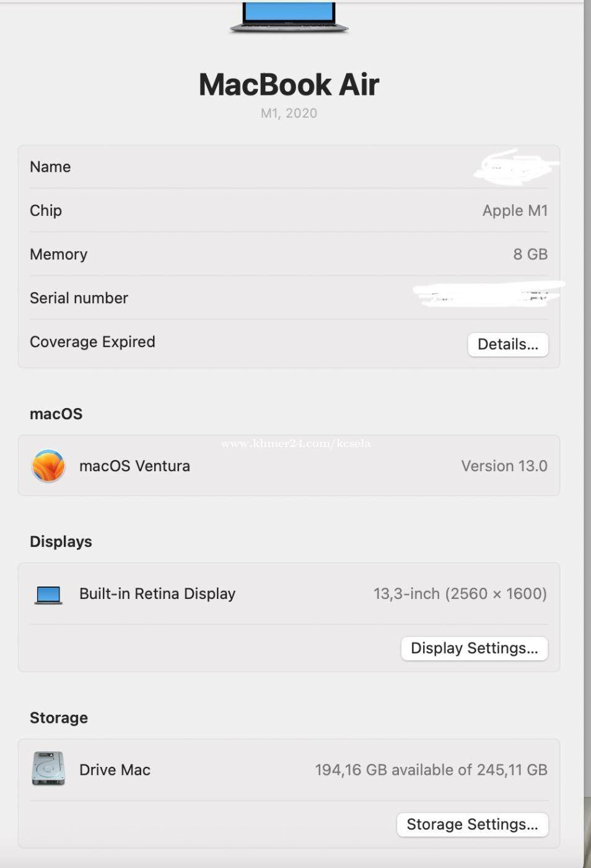Open coverage Details button
The image size is (591, 868).
point(507,344)
